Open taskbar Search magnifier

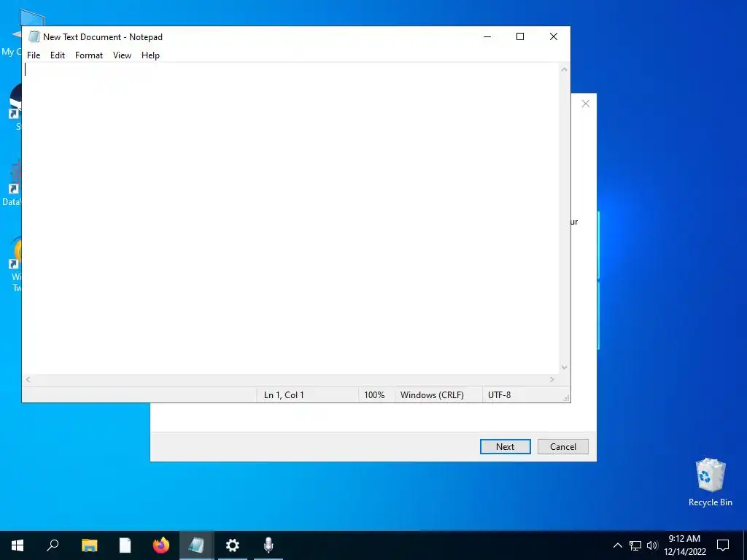click(53, 545)
